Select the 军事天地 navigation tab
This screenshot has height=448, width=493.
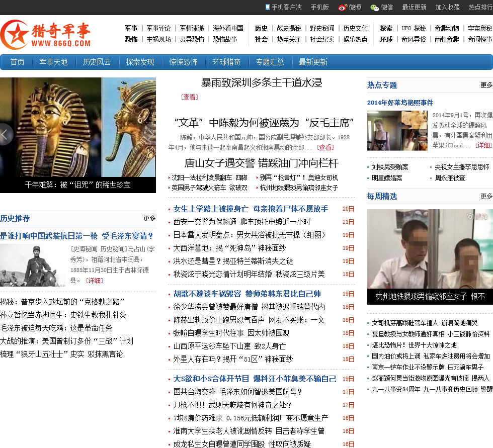(53, 62)
